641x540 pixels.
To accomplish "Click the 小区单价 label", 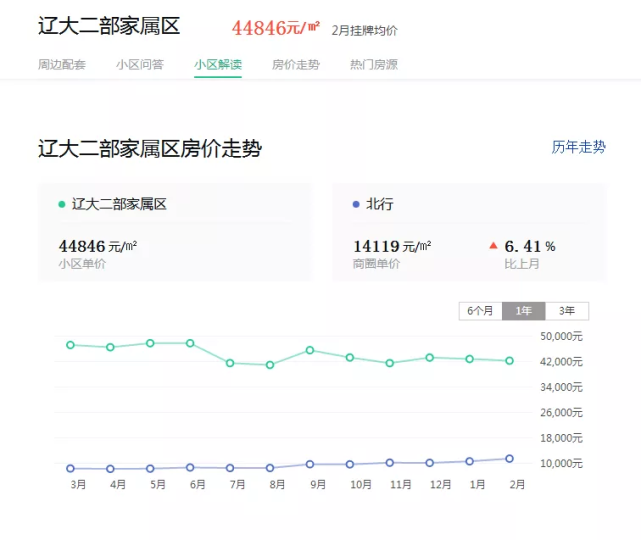I will click(82, 264).
